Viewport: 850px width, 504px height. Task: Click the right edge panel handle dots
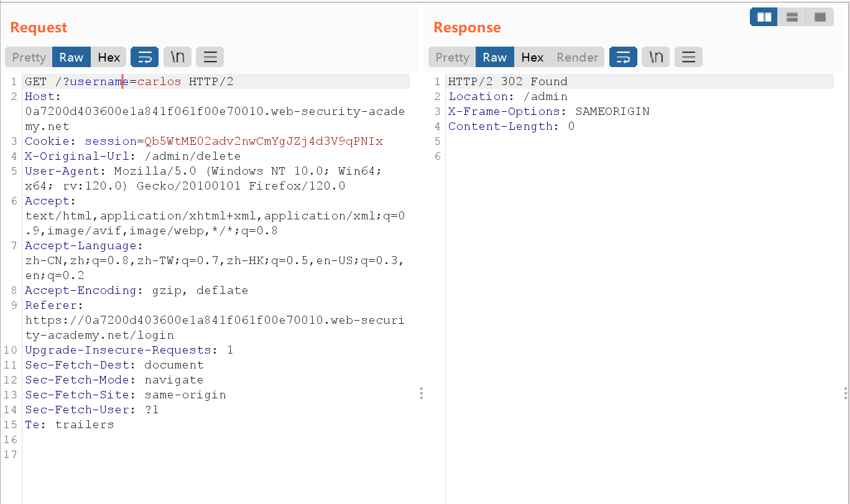coord(846,393)
